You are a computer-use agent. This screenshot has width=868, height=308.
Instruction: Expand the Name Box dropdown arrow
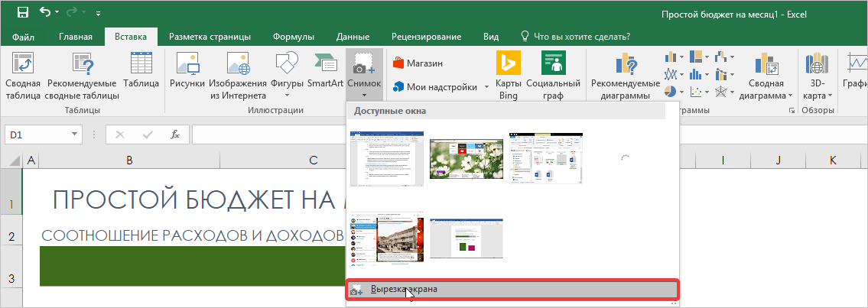[75, 135]
